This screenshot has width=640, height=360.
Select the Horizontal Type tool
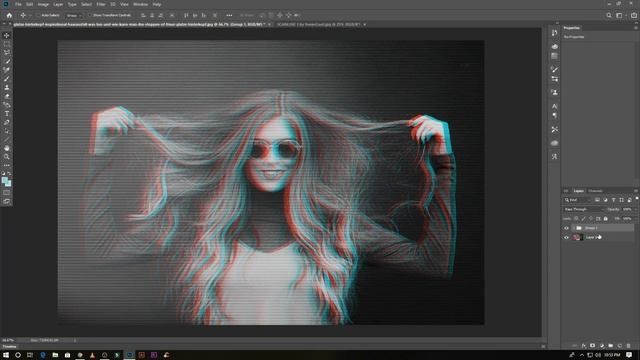pyautogui.click(x=7, y=113)
